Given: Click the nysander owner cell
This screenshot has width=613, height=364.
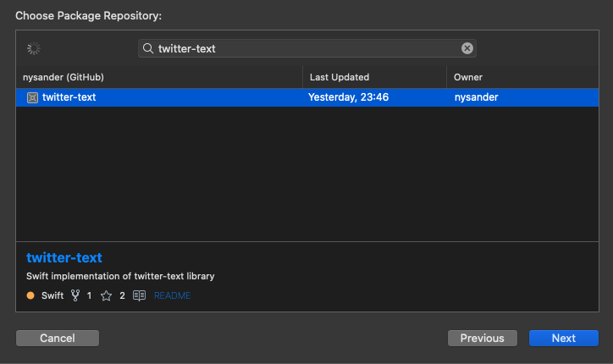Looking at the screenshot, I should pyautogui.click(x=476, y=97).
